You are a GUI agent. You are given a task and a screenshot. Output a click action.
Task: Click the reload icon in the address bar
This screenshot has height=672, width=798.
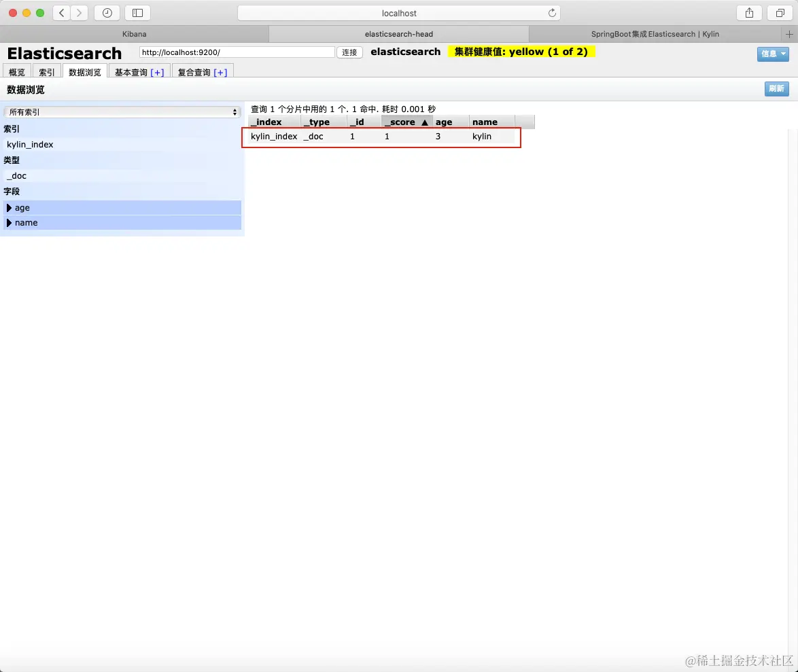(553, 12)
